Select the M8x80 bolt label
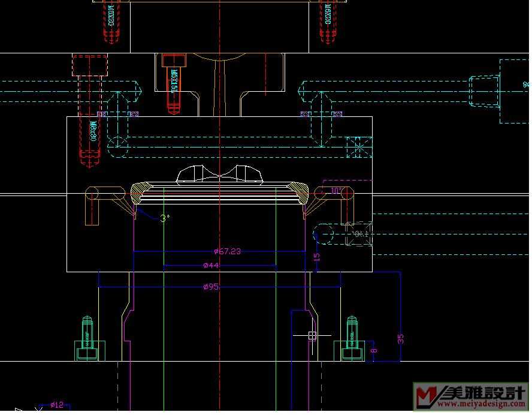Screen dimensions: 532x415 (x=93, y=131)
